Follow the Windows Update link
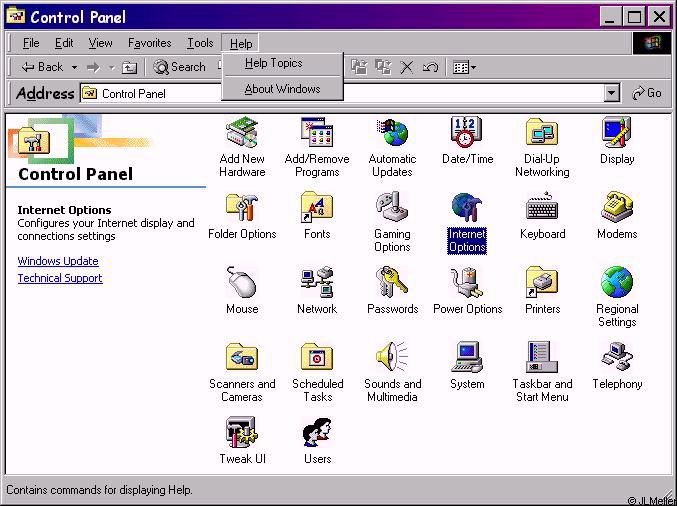Viewport: 677px width, 506px height. tap(58, 261)
